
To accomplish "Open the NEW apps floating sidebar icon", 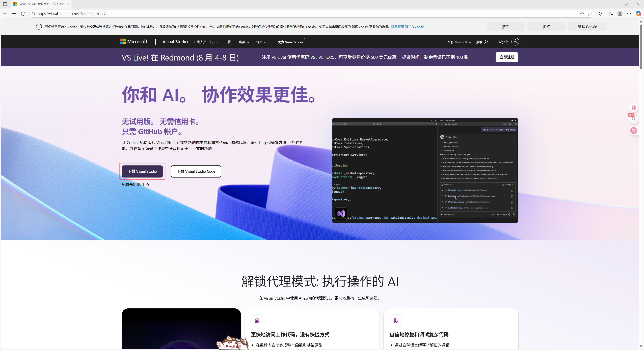I will (633, 119).
